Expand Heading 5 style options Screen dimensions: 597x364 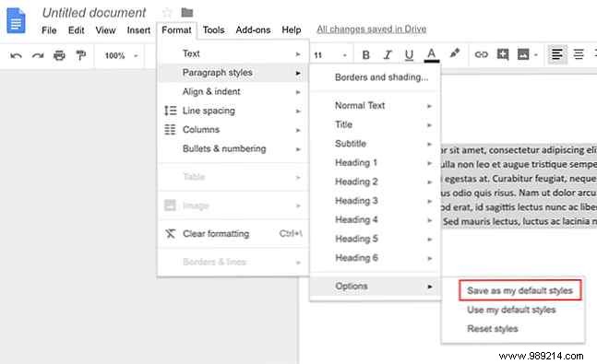[376, 239]
